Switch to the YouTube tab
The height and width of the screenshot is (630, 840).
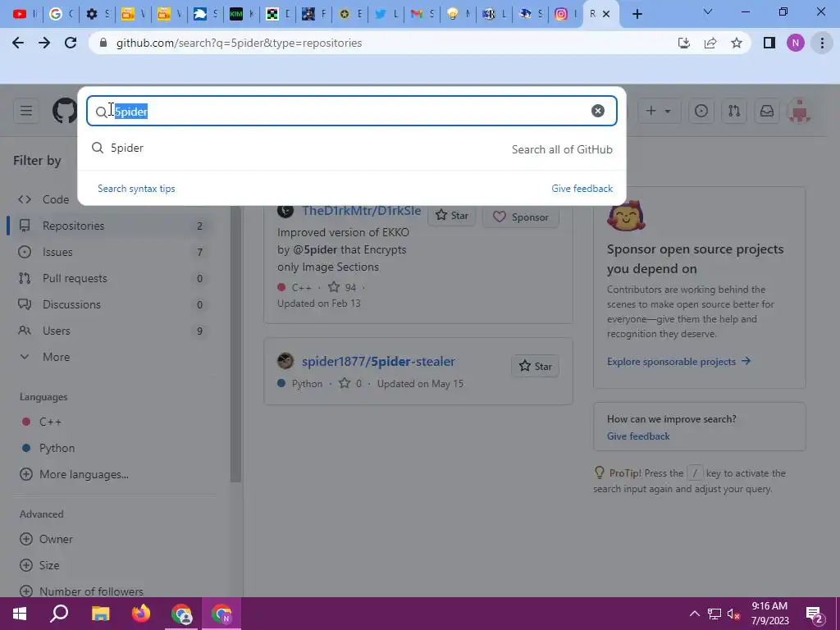click(24, 14)
